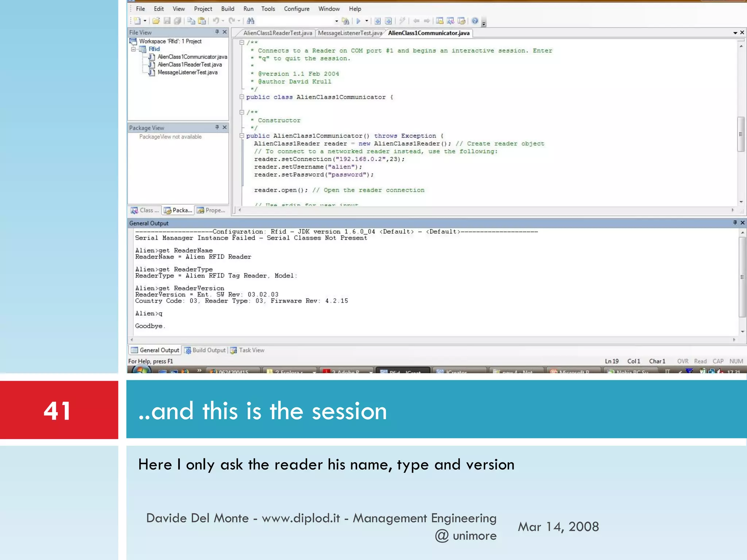Open the toolbar options overflow arrow
The width and height of the screenshot is (747, 560).
click(x=484, y=23)
